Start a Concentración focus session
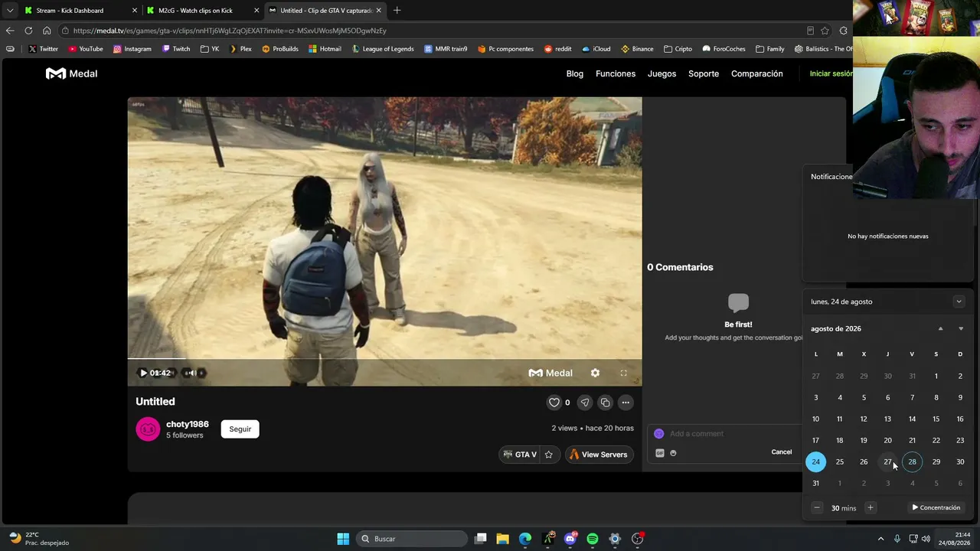Viewport: 980px width, 551px height. coord(936,507)
